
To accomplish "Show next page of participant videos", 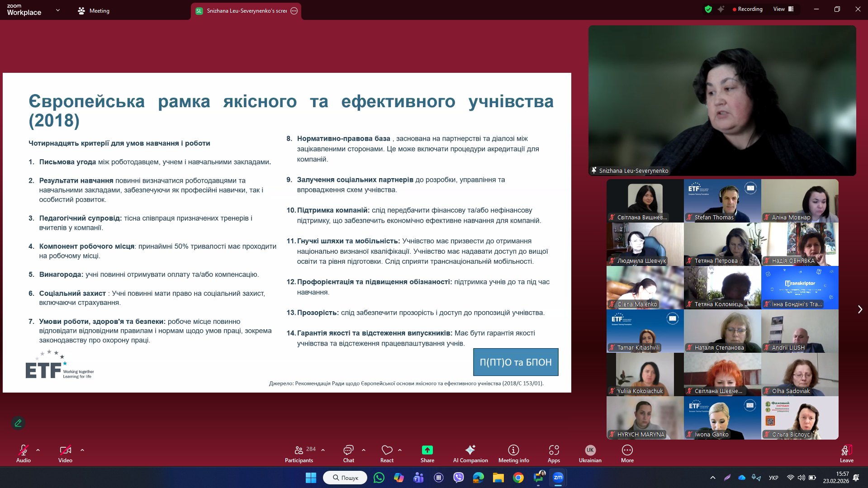I will point(860,309).
